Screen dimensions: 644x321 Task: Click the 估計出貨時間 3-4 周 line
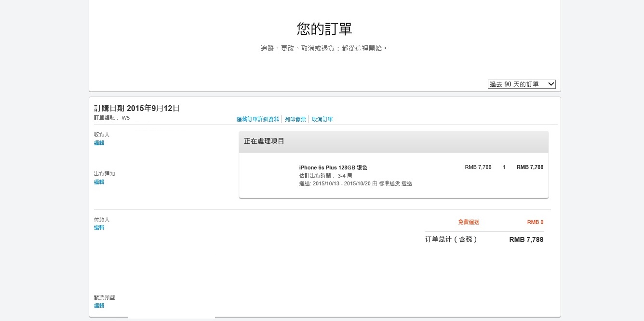[x=326, y=176]
